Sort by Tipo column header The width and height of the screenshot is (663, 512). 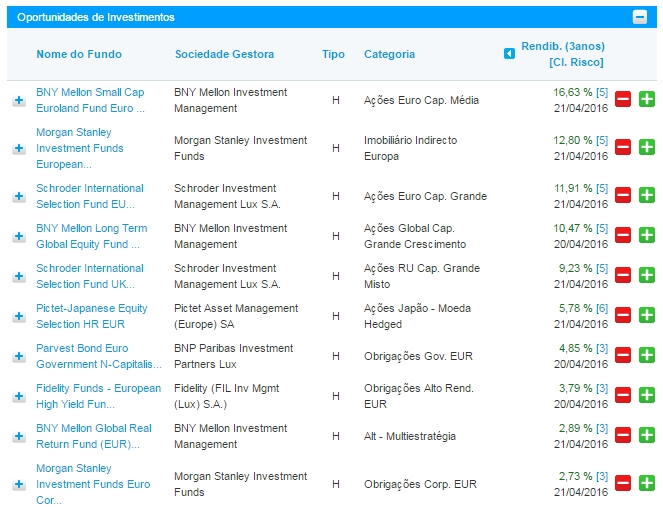tap(333, 54)
